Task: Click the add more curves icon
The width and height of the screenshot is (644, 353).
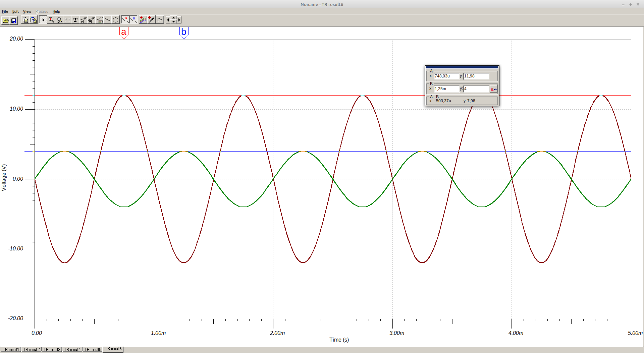Action: 143,20
